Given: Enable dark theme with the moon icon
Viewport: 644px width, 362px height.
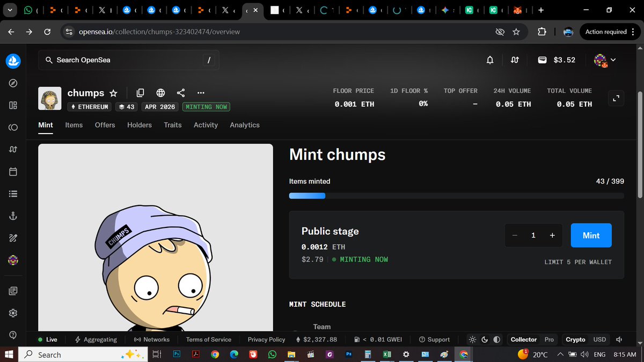Looking at the screenshot, I should pos(484,339).
